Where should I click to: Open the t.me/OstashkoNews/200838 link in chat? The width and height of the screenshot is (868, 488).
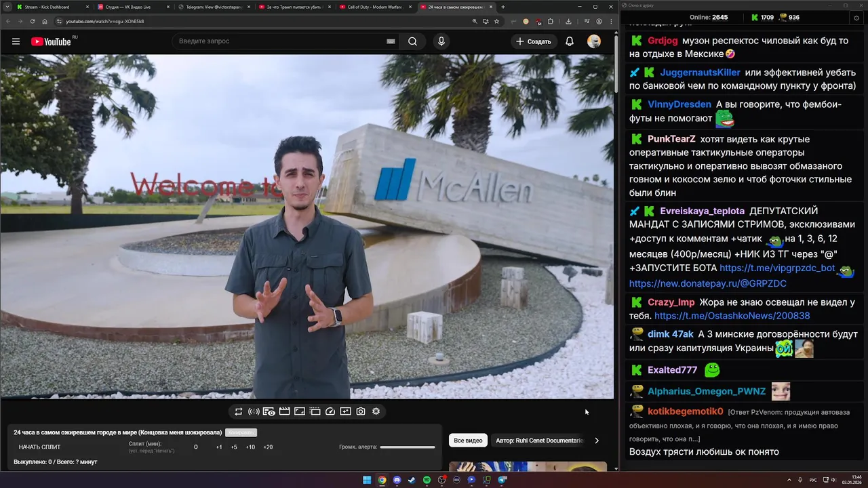click(732, 316)
